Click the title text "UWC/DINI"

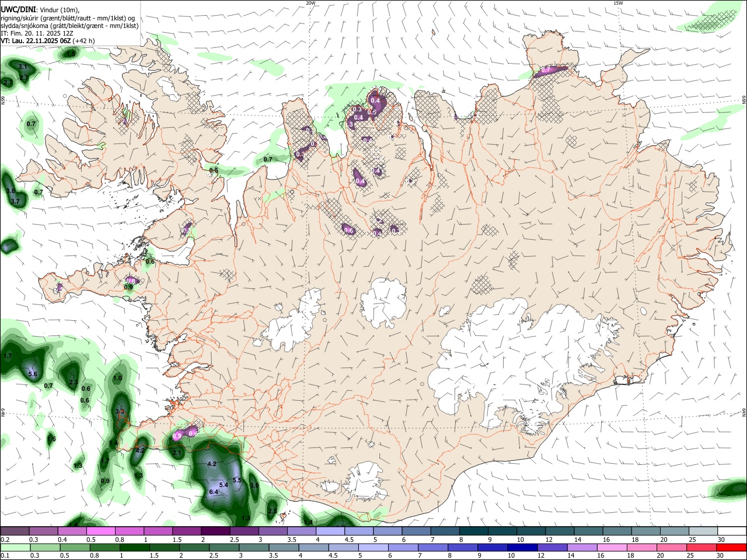click(18, 9)
